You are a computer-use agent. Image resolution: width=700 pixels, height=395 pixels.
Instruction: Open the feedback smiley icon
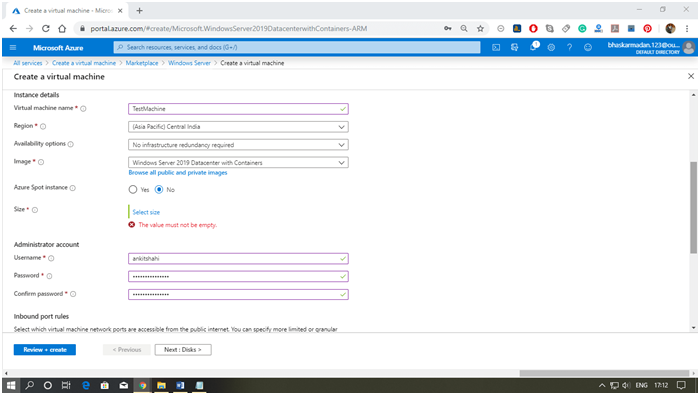pos(588,47)
